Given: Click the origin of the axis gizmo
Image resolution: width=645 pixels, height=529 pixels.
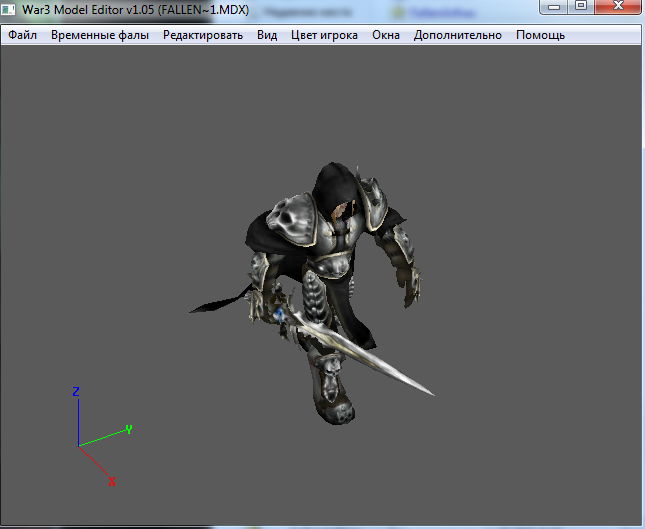Looking at the screenshot, I should [x=78, y=446].
